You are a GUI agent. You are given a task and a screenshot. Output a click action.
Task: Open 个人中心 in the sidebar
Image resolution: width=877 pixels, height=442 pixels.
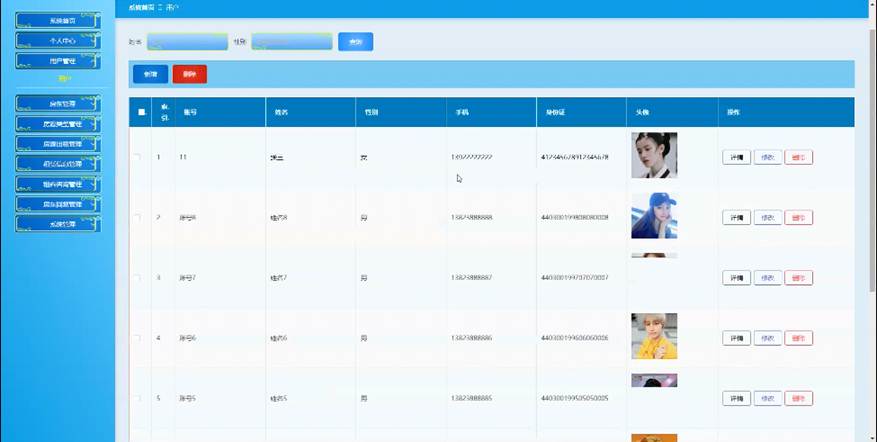coord(58,41)
